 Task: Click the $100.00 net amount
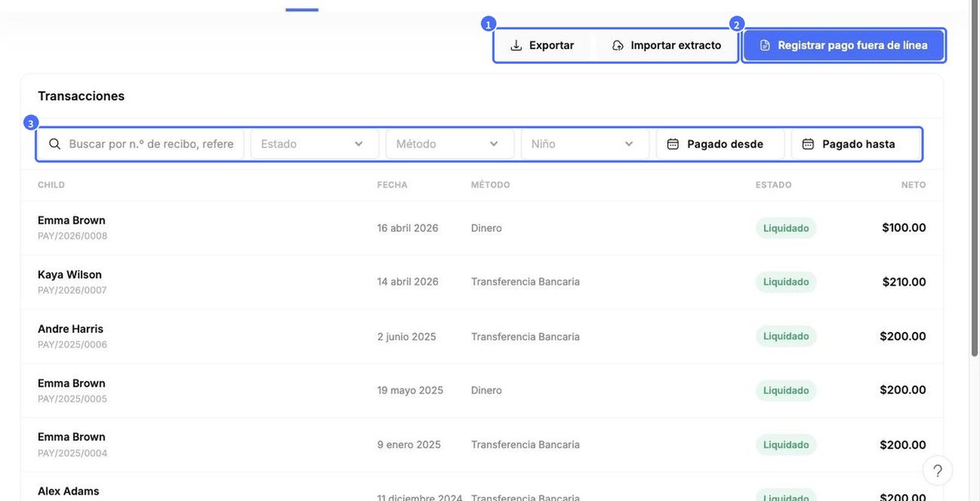click(904, 228)
